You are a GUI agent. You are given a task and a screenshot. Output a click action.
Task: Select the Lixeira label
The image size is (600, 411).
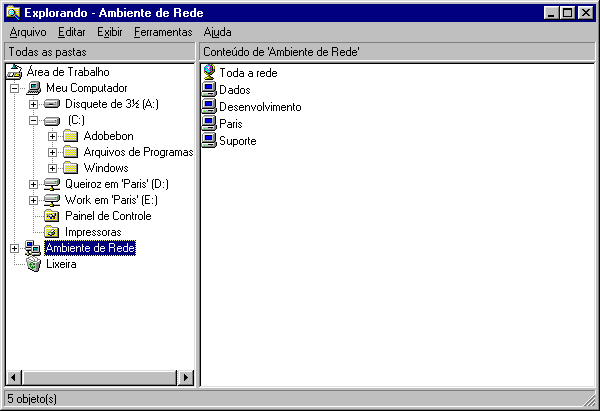pos(61,264)
